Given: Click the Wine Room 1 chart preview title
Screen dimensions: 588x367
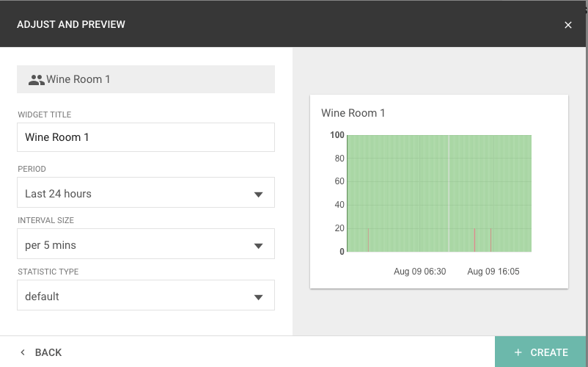Looking at the screenshot, I should coord(353,113).
